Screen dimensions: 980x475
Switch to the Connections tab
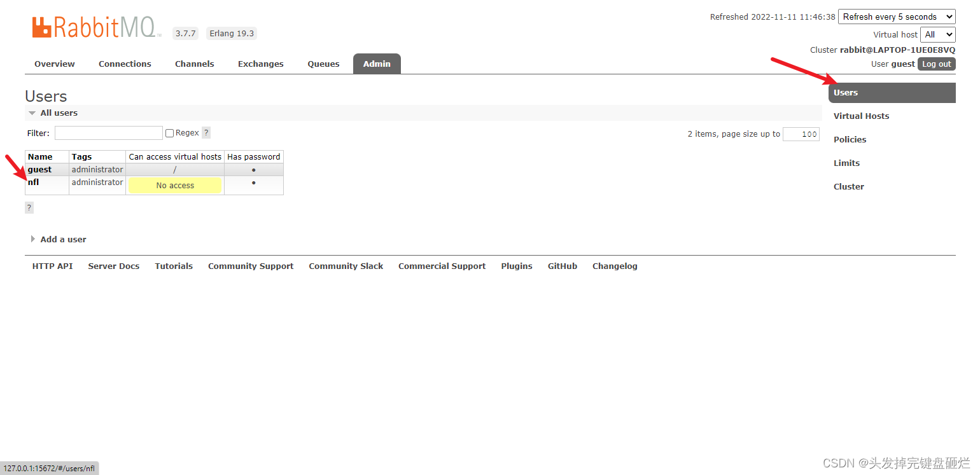tap(125, 64)
